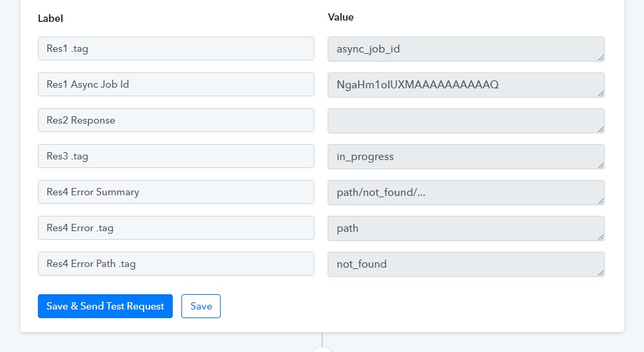This screenshot has width=644, height=352.
Task: Select the 'Res1 Async Job Id' label field
Action: click(x=175, y=84)
